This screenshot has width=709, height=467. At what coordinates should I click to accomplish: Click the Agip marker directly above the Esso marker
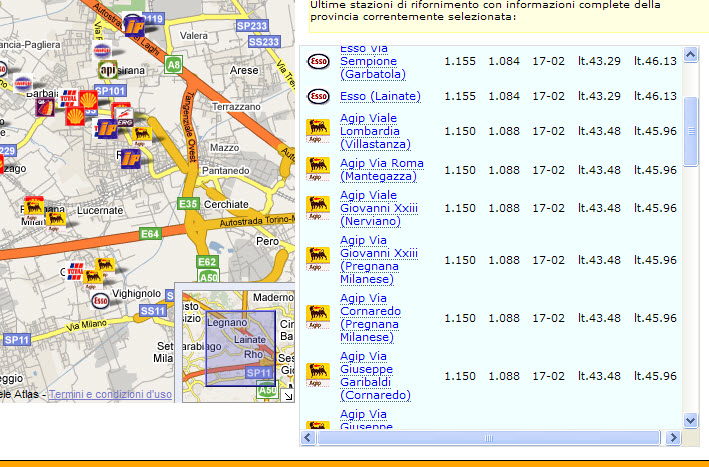(x=93, y=278)
